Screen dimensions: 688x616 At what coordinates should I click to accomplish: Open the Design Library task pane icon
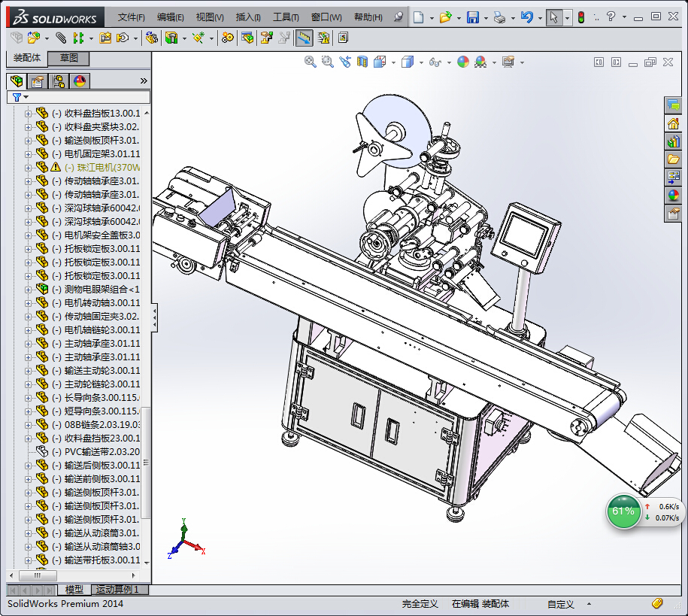point(673,141)
